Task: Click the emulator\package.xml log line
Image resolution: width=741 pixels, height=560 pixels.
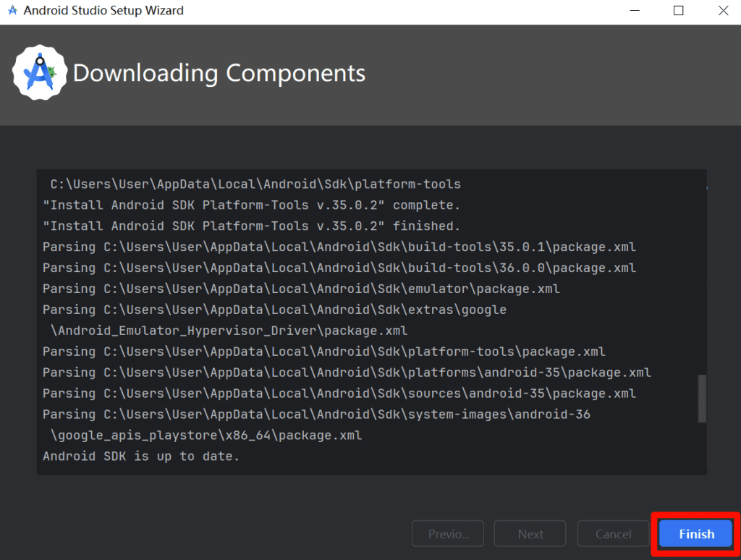Action: coord(301,289)
